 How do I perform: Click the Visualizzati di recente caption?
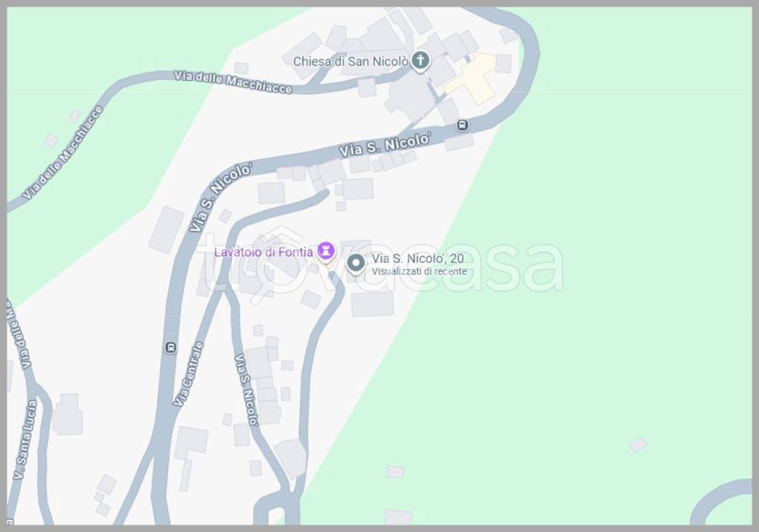point(420,272)
